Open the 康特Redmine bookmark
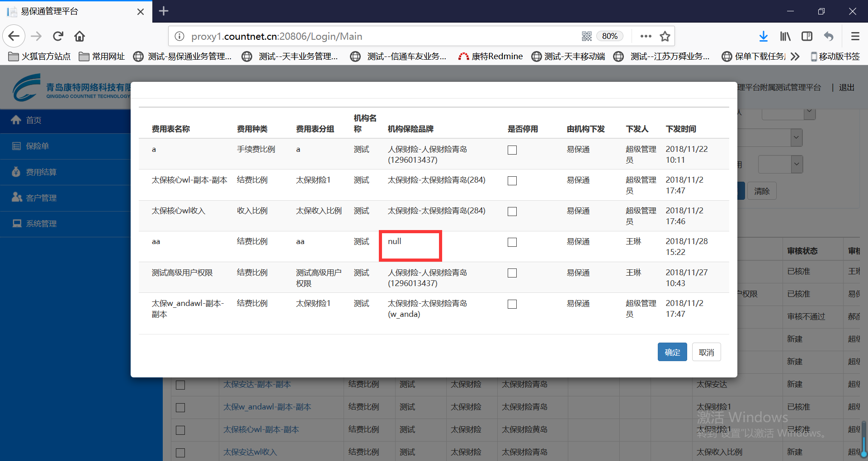The width and height of the screenshot is (868, 461). 491,56
